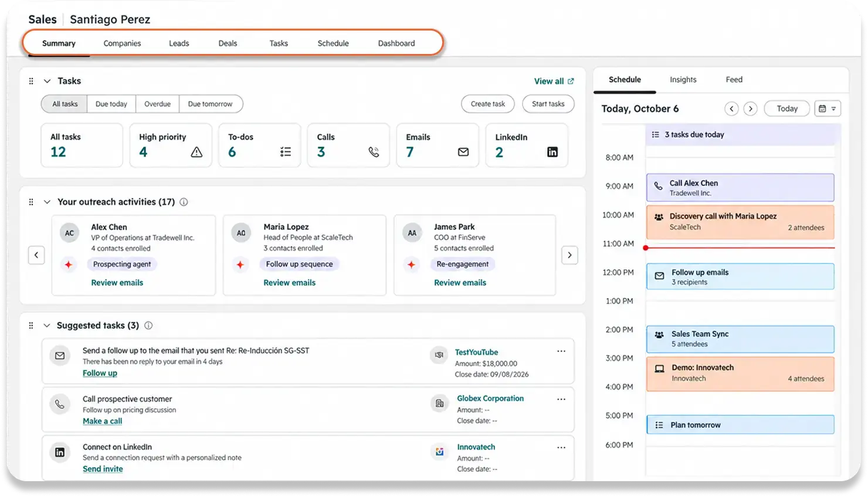Click Review emails for Maria Lopez

click(x=289, y=283)
